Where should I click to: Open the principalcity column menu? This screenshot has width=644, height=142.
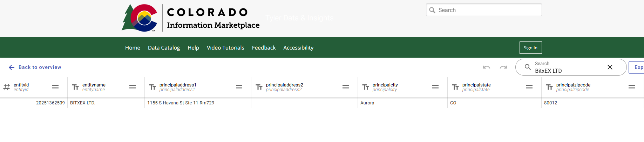pos(435,87)
